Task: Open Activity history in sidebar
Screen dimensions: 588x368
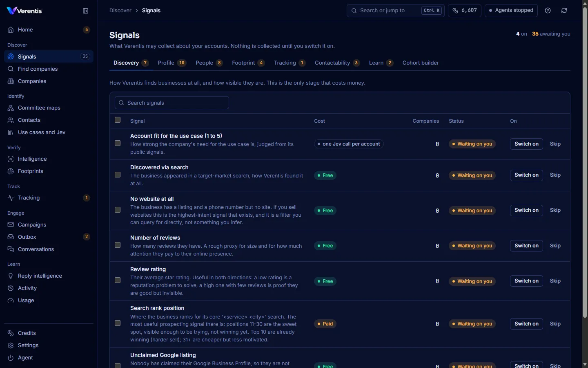Action: [49, 288]
